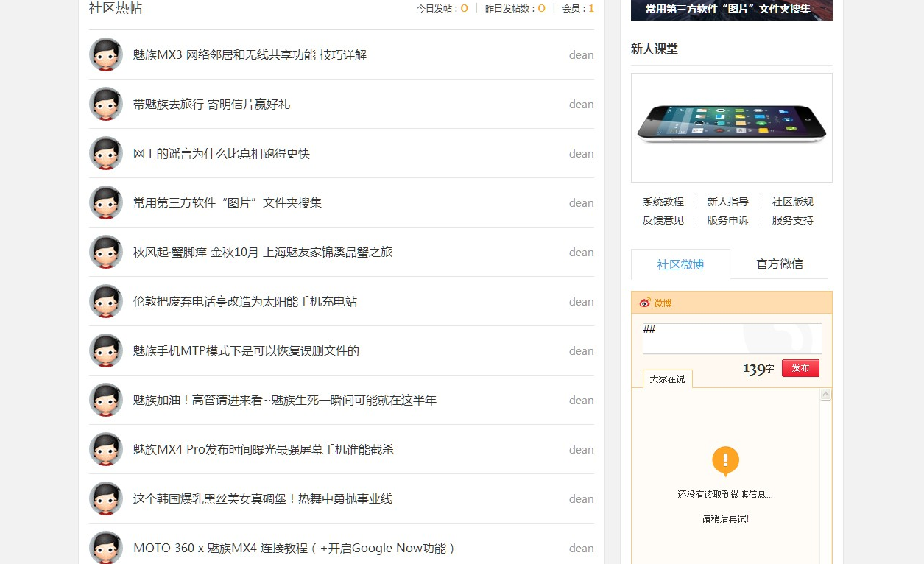Open post 常用第三方软件“图片”文件夹搜集
The width and height of the screenshot is (924, 564).
click(228, 202)
